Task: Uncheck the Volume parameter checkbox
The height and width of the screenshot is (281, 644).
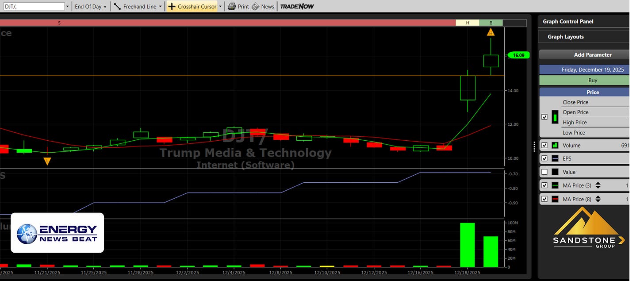Action: tap(544, 145)
